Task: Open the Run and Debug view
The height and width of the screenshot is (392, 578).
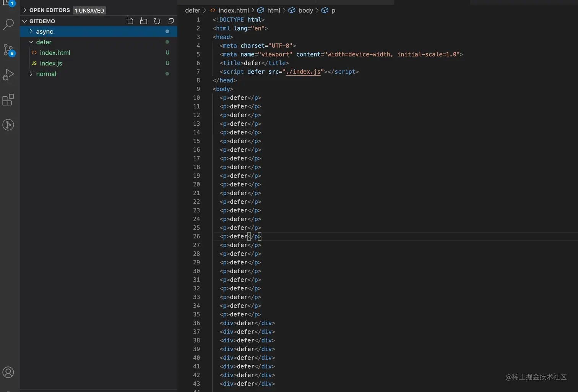Action: tap(8, 75)
